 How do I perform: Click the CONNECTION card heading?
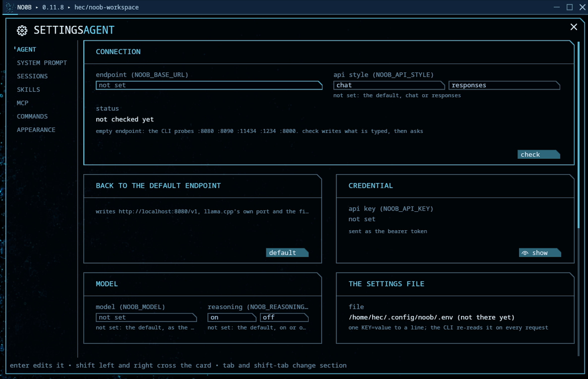pos(118,52)
